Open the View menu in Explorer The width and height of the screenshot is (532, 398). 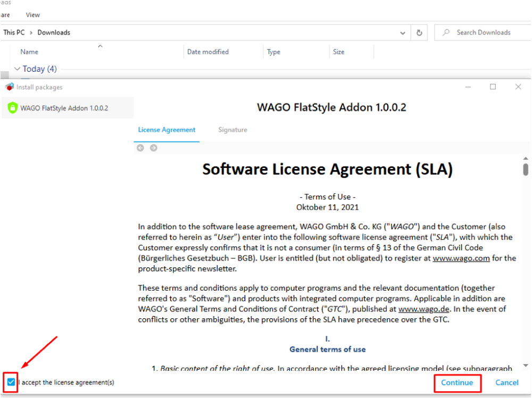coord(32,15)
